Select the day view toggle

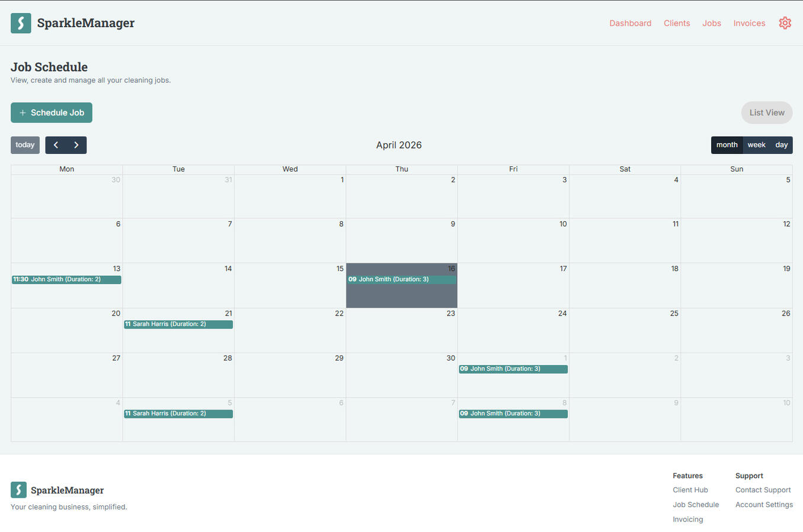click(781, 144)
